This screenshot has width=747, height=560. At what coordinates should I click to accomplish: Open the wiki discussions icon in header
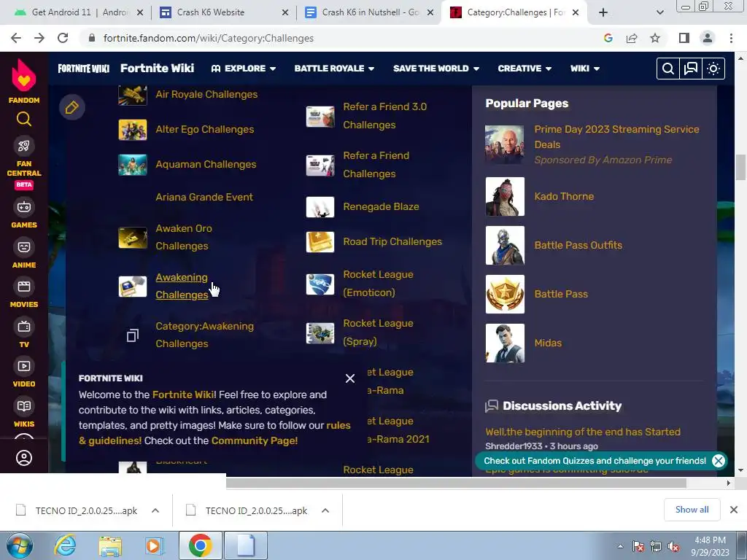pos(691,69)
